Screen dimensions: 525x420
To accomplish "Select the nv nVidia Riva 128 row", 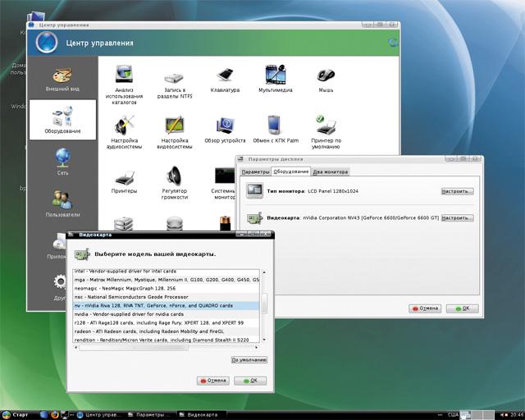I will (166, 305).
